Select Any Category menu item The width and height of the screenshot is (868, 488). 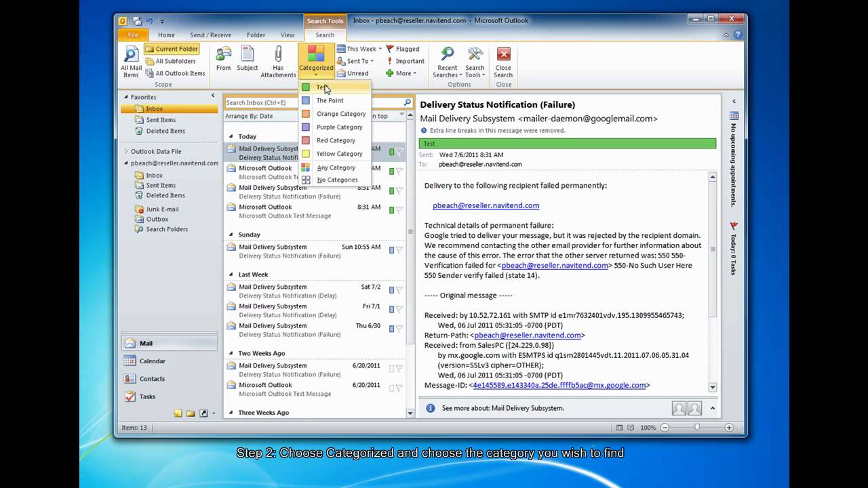(x=335, y=167)
